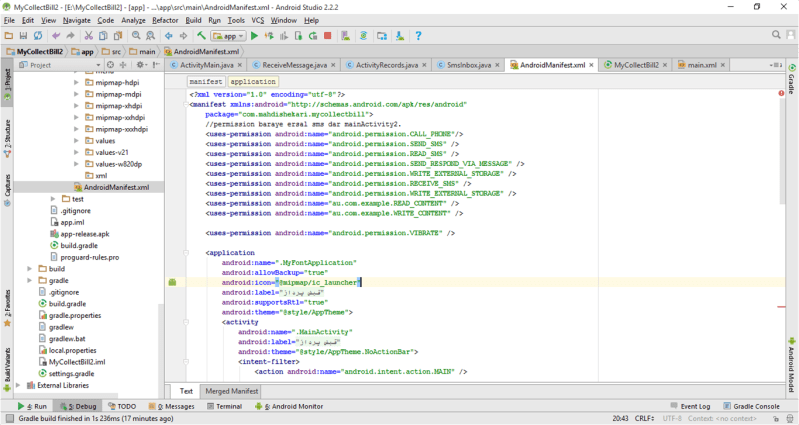The height and width of the screenshot is (425, 799).
Task: Open the Project view selector dropdown
Action: [x=60, y=65]
